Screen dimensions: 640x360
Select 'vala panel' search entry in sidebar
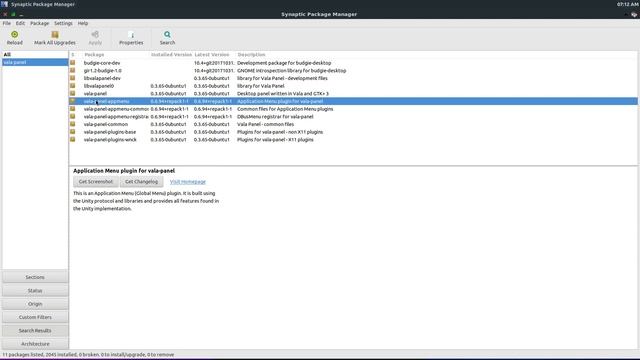click(x=35, y=62)
